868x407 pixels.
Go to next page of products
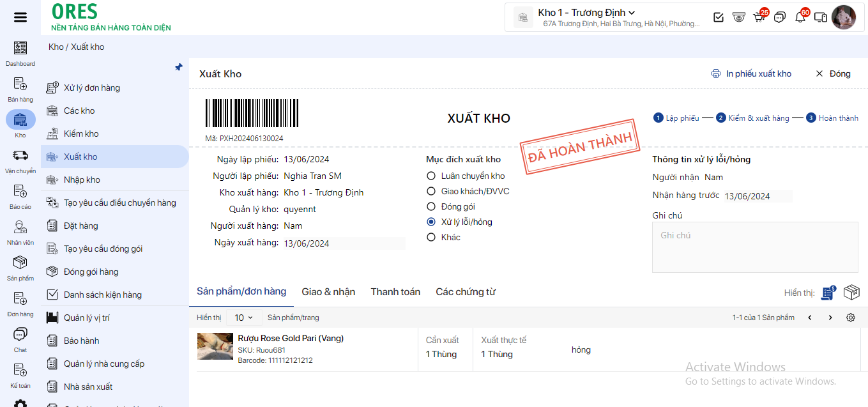coord(830,318)
